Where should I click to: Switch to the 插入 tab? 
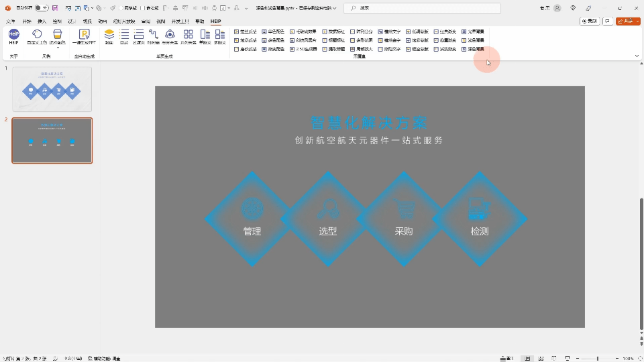[x=42, y=21]
